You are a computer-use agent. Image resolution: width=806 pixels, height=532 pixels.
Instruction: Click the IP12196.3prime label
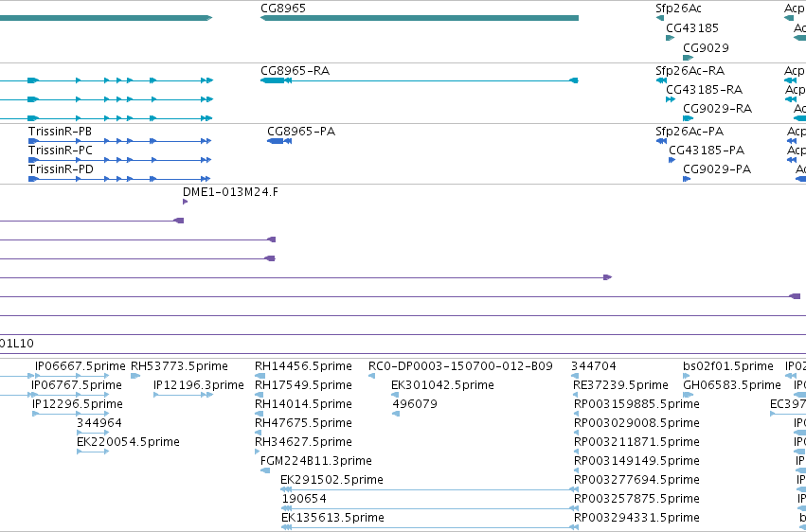click(199, 385)
